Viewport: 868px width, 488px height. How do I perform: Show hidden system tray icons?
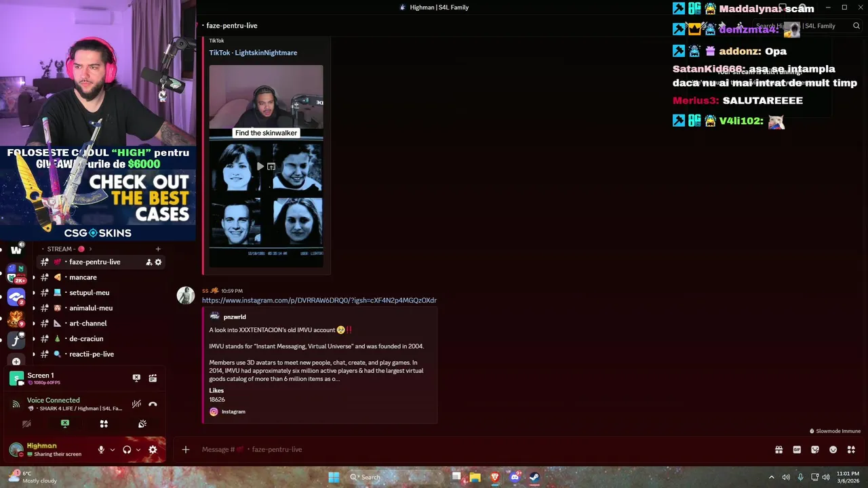pos(771,477)
